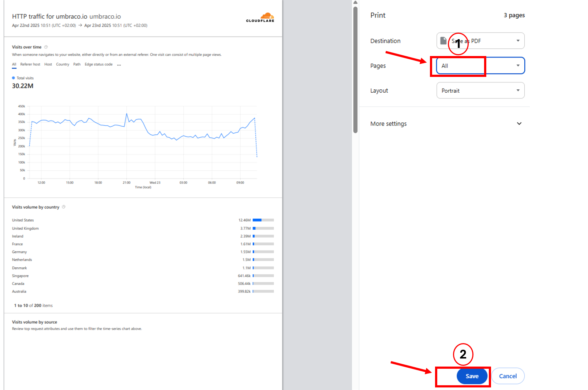Click the Cancel button
Viewport: 588px width, 390px height.
point(508,376)
